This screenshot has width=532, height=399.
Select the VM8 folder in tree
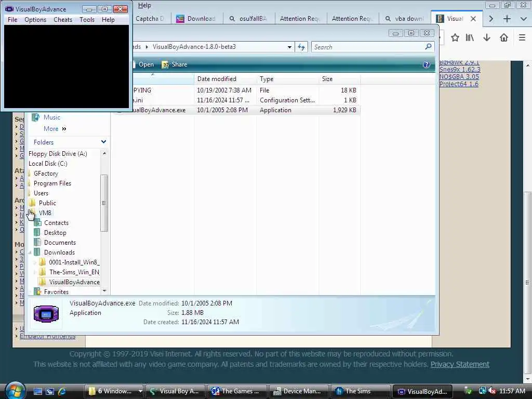45,212
